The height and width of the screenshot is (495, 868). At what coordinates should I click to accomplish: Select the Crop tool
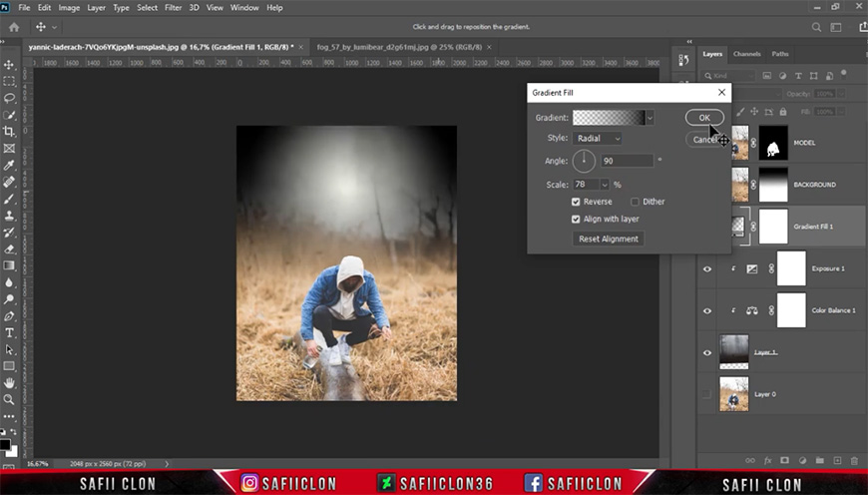(x=9, y=131)
